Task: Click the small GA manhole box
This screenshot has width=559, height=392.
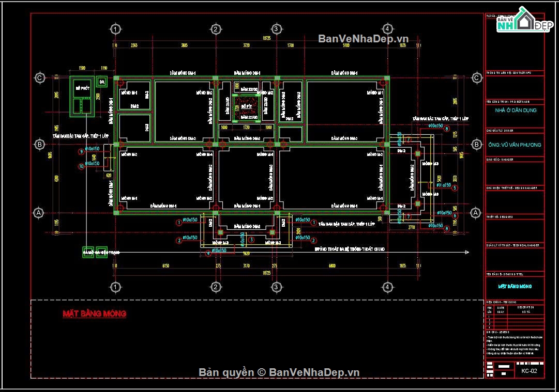Action: pos(101,82)
